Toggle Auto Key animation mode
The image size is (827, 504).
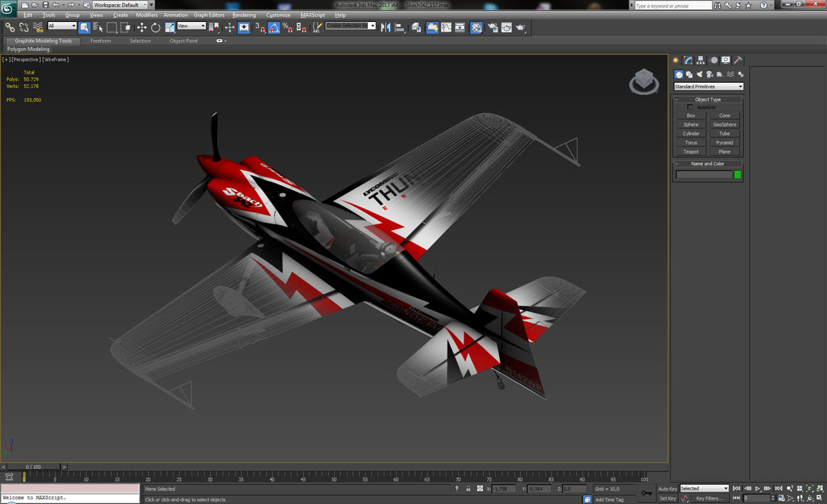point(667,489)
